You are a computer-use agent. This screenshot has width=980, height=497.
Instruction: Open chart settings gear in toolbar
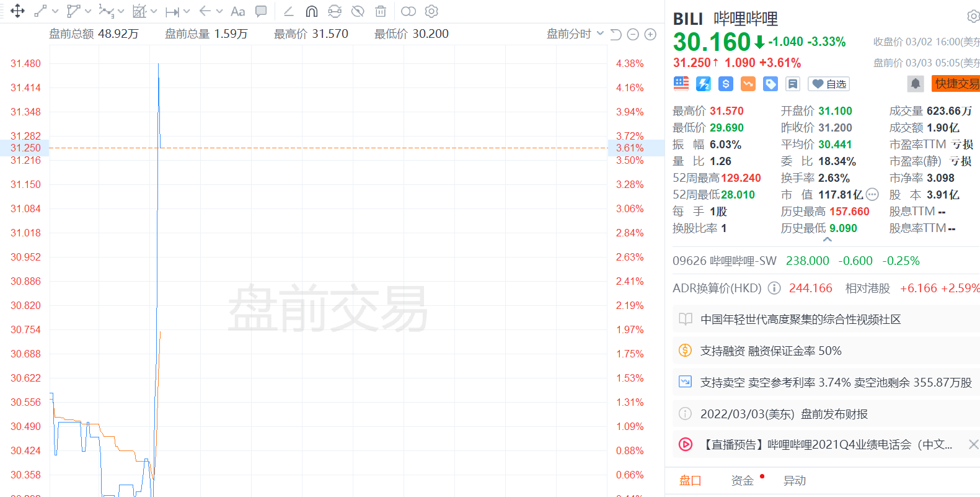point(431,11)
